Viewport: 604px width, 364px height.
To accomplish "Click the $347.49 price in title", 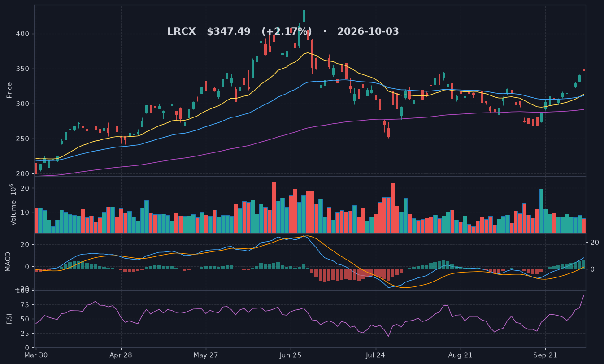I will pyautogui.click(x=229, y=32).
